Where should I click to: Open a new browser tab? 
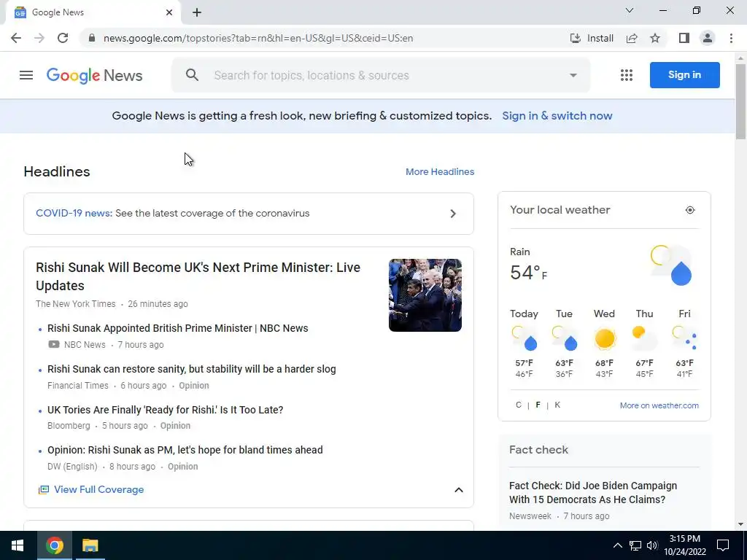coord(197,12)
